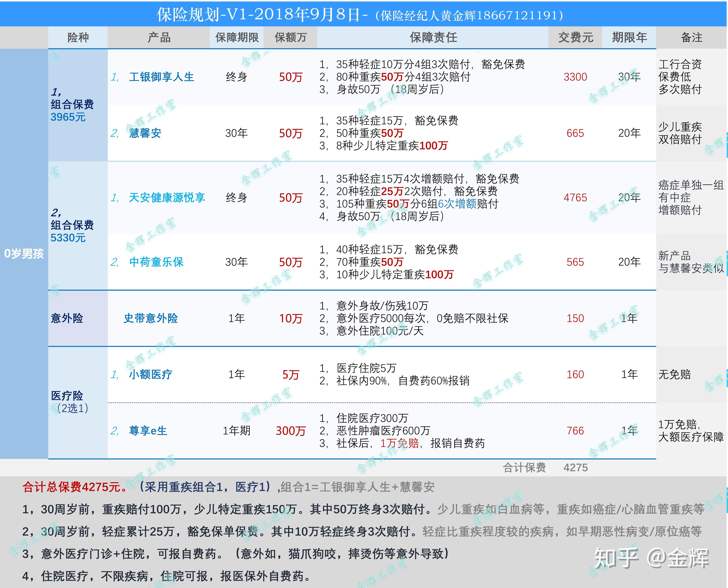Select the 险种 column header
728x588 pixels.
click(x=79, y=38)
